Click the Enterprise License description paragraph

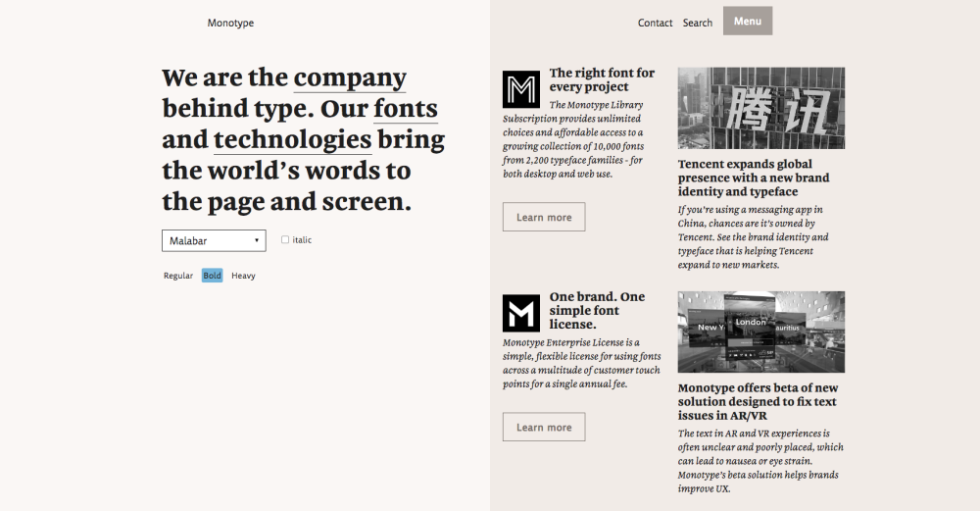click(582, 364)
